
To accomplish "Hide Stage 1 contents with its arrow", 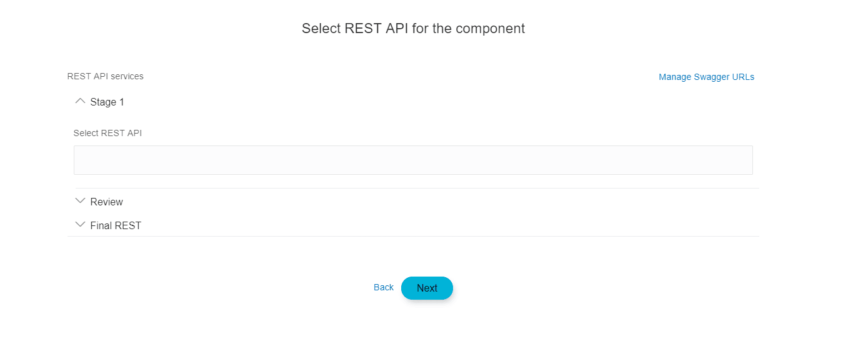I will point(80,101).
